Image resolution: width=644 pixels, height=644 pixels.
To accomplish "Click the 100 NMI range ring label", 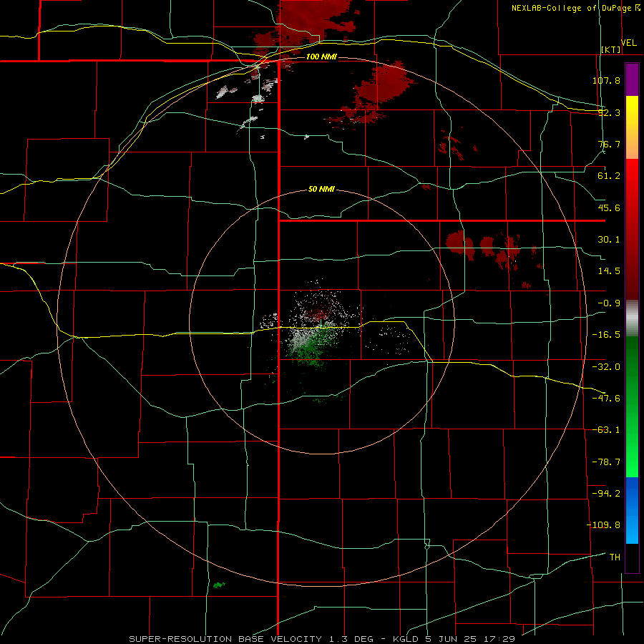I will tap(321, 57).
